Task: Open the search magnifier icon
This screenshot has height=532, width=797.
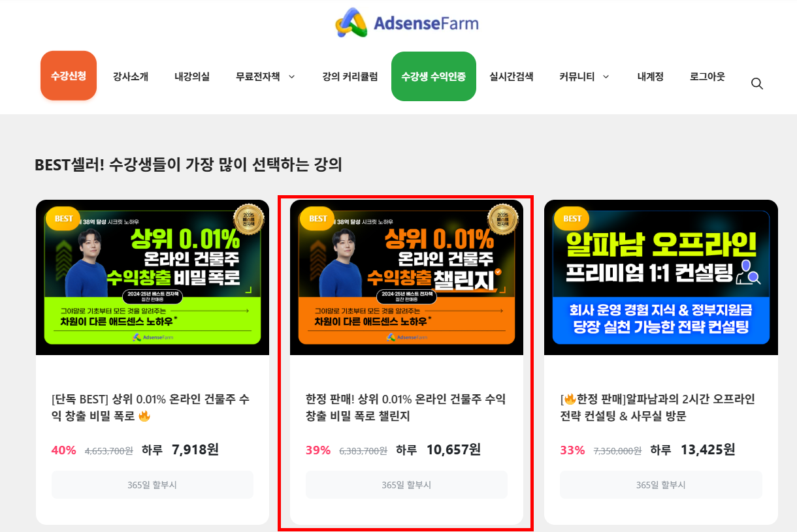Action: point(757,84)
